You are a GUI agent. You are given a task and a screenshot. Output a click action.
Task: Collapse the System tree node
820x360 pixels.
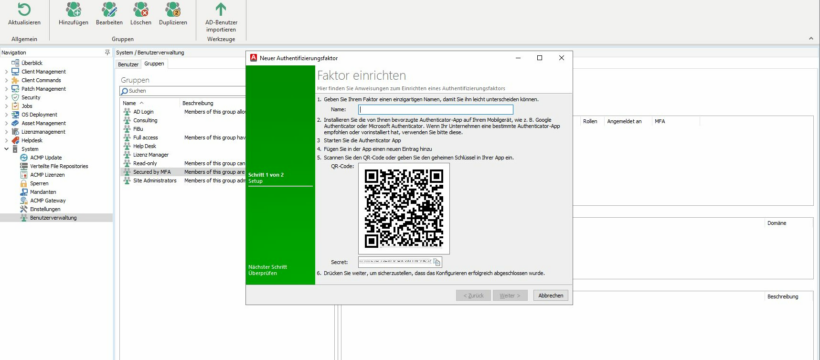[6, 149]
